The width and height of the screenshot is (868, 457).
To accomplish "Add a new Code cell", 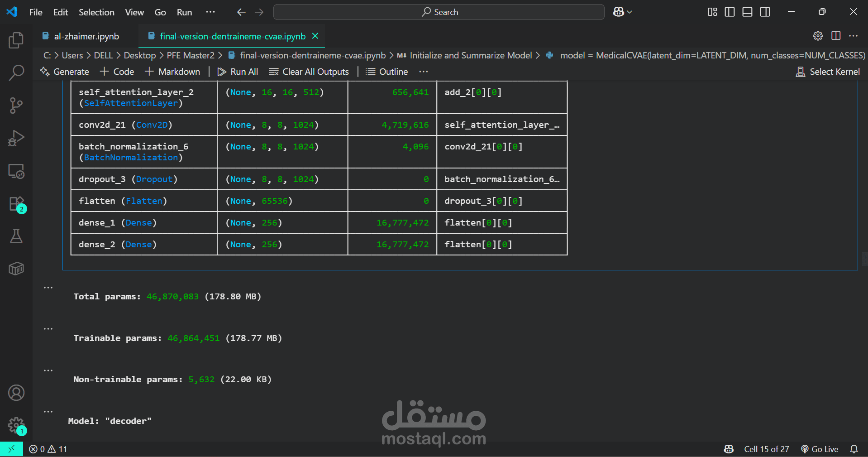I will click(117, 72).
